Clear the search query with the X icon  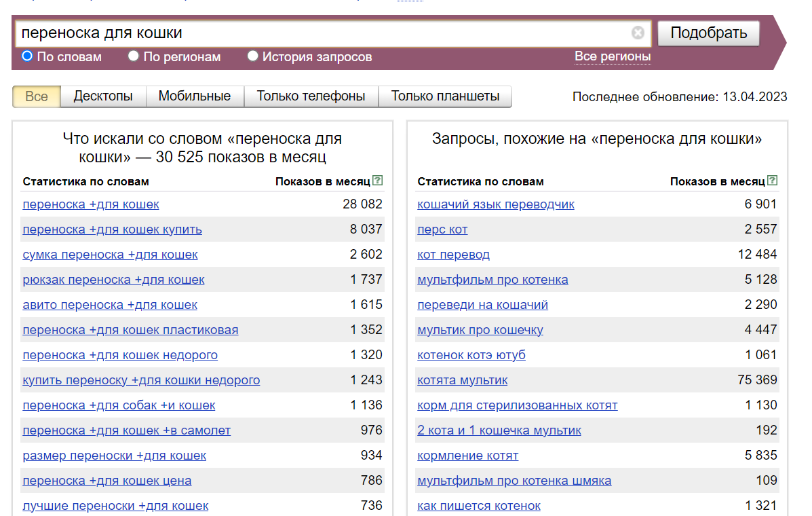tap(638, 33)
